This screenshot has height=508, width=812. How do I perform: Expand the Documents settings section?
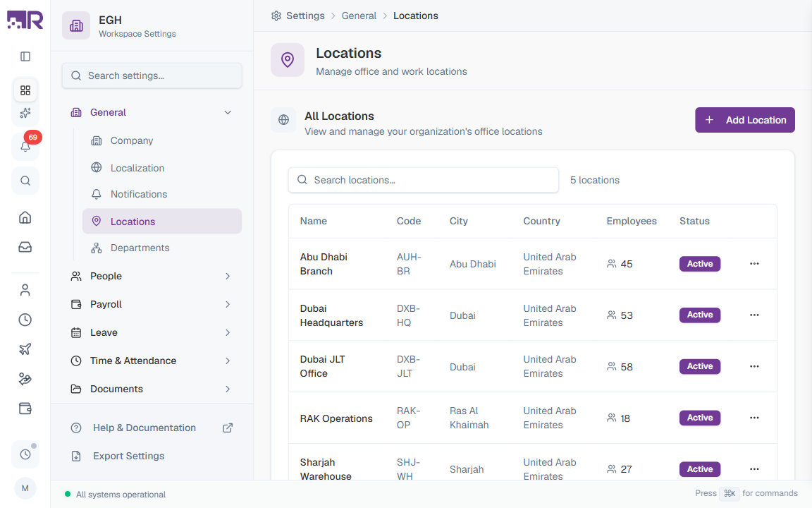tap(152, 389)
